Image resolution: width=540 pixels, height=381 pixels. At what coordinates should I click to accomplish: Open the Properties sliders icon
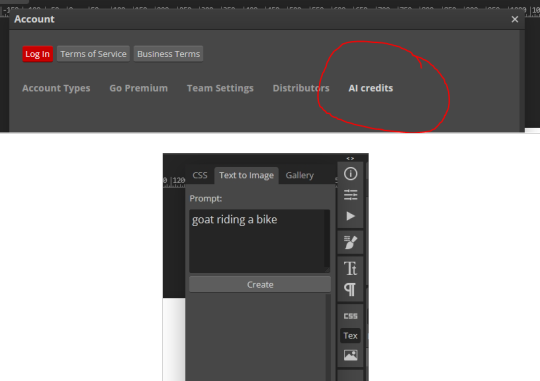[351, 195]
